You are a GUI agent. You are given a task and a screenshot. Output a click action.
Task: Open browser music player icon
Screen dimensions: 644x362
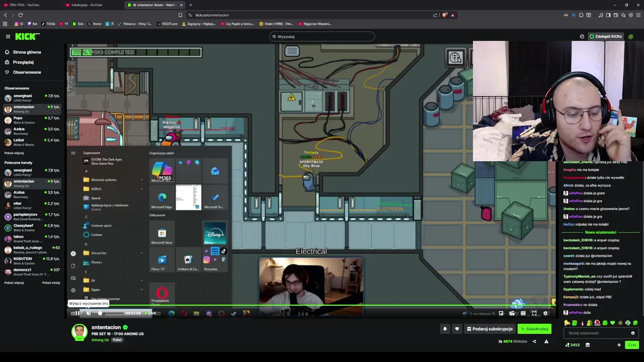pyautogui.click(x=600, y=15)
